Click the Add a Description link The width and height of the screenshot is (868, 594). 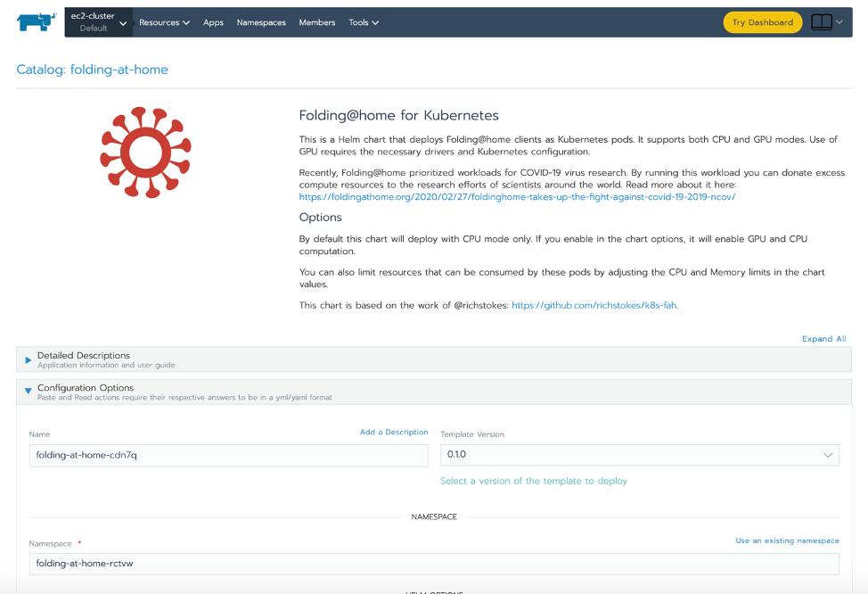(394, 433)
